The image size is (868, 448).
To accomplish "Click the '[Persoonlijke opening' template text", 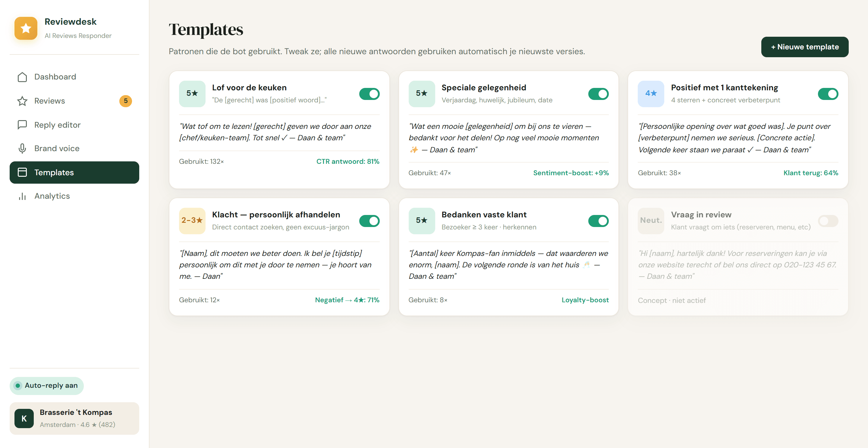I will pos(738,138).
